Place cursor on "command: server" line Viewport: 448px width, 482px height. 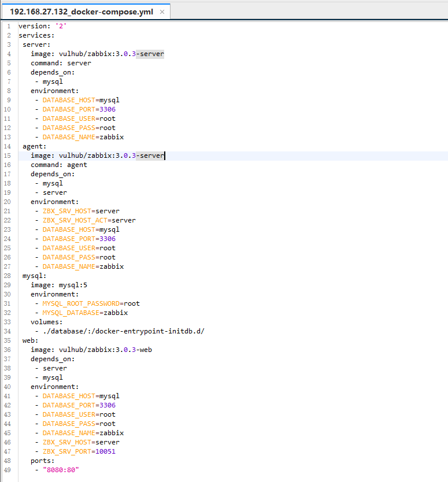tap(61, 63)
